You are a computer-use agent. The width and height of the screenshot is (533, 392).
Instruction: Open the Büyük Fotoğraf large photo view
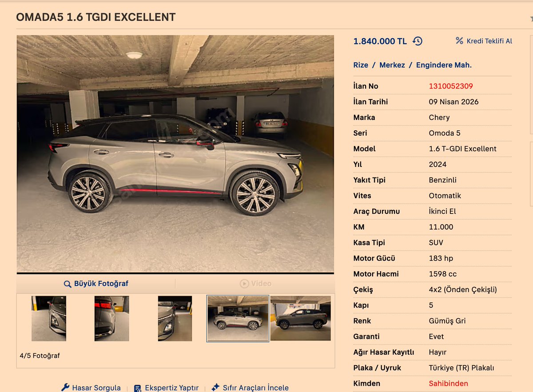[x=101, y=284]
